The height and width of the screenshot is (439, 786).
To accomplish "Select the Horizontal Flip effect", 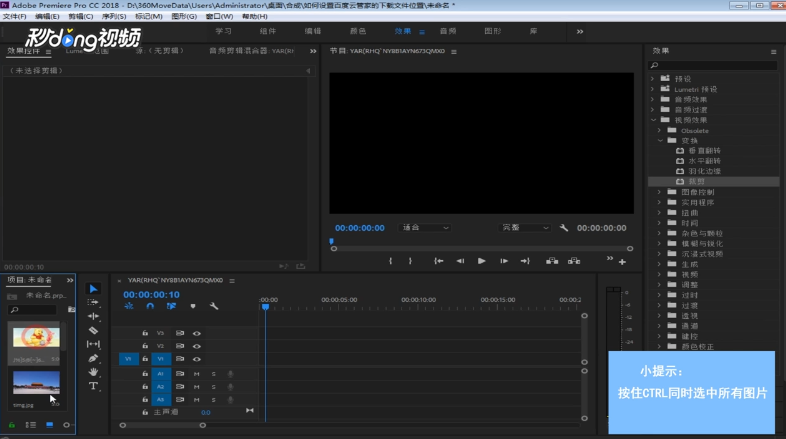I will (x=704, y=161).
